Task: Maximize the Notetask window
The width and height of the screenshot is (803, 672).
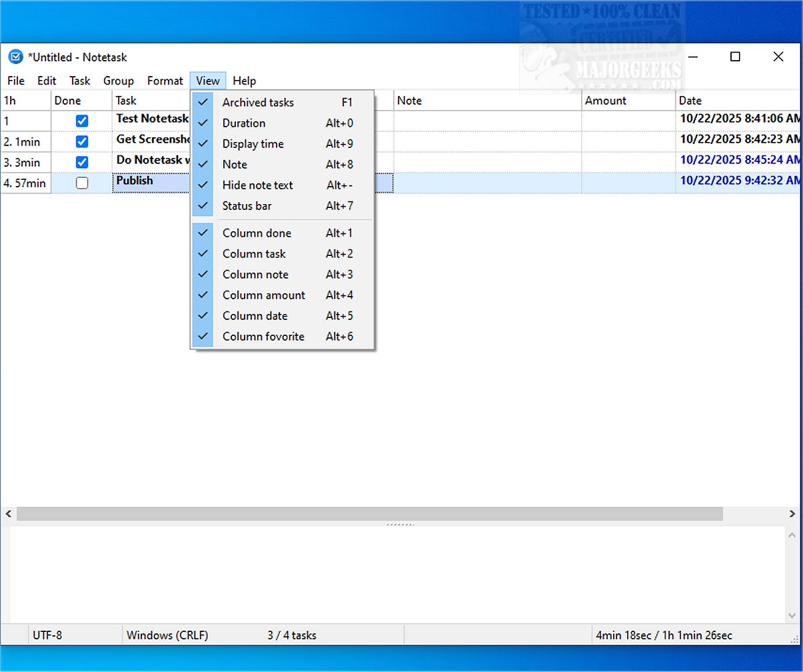Action: click(735, 57)
